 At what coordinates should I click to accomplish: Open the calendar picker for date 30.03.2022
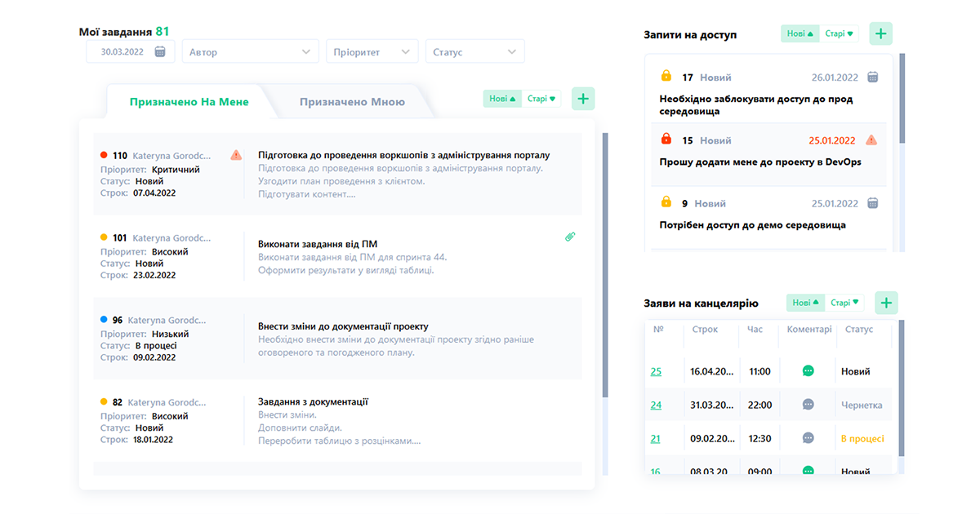pos(160,51)
